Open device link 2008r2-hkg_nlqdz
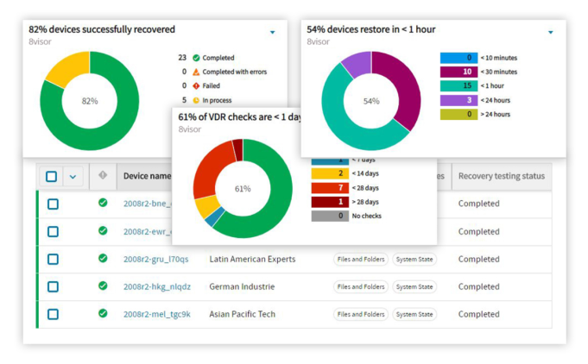588x364 pixels. [155, 286]
